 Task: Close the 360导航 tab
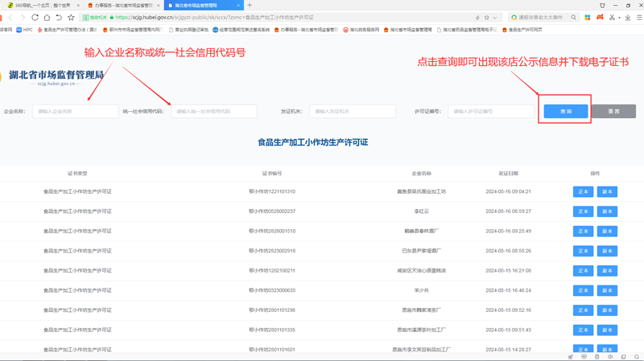coord(78,6)
